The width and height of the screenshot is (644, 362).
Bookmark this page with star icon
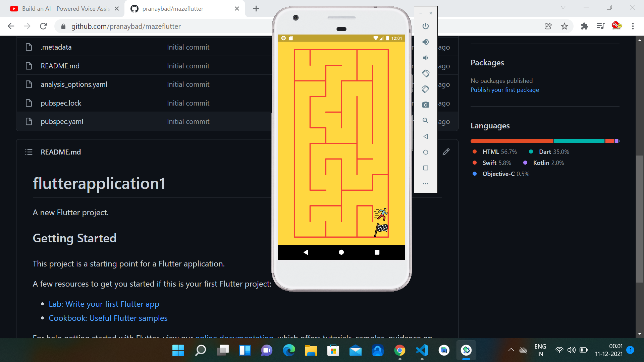[565, 26]
